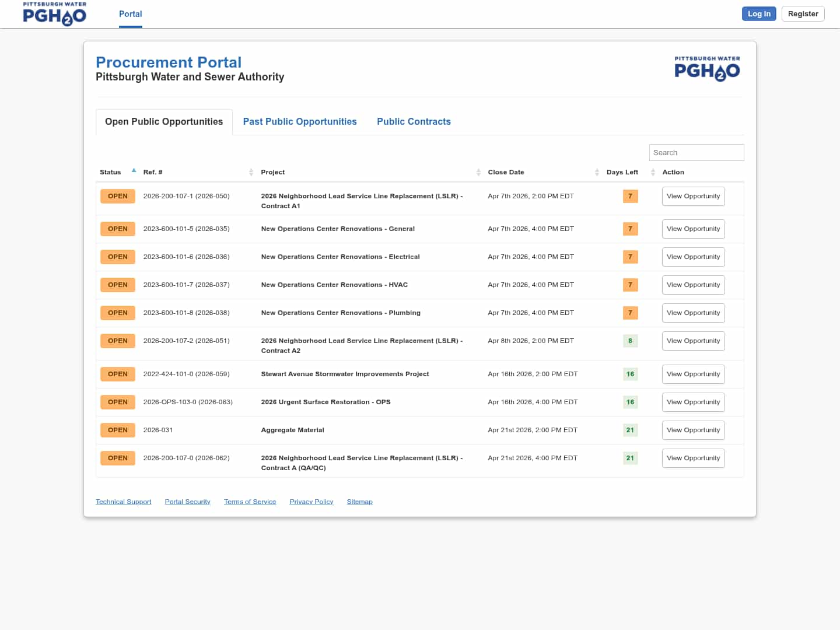
Task: Click the Pittsburgh Water logo in the portal header
Action: [x=707, y=69]
